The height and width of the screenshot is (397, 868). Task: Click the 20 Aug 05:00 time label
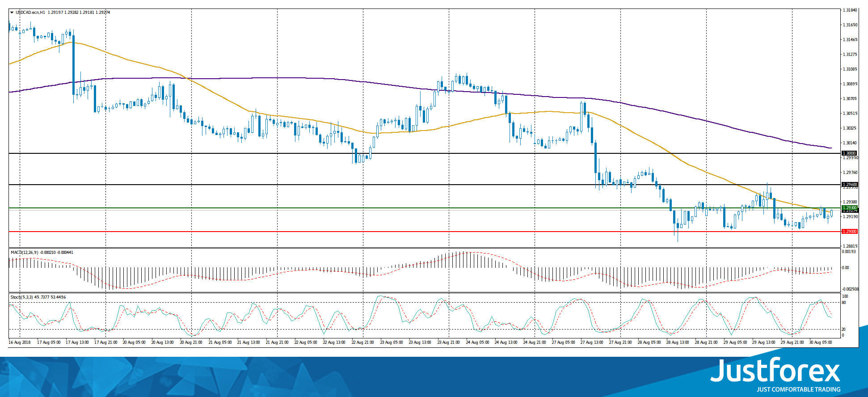134,342
